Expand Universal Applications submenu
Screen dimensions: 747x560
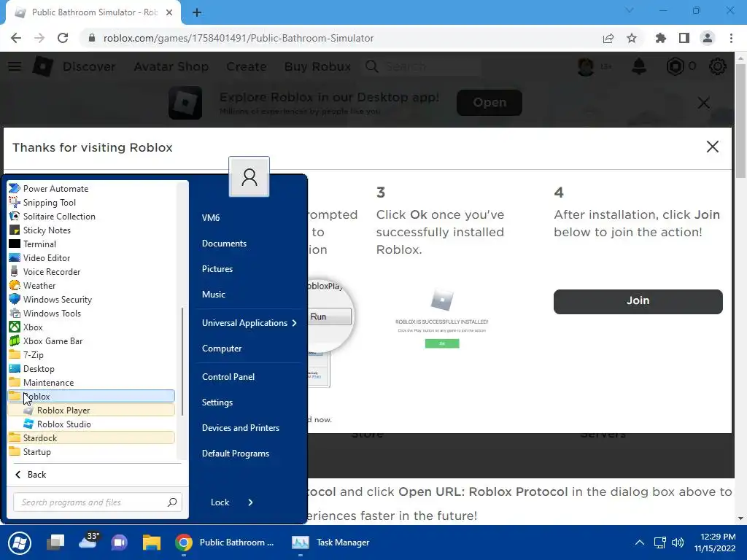coord(249,323)
